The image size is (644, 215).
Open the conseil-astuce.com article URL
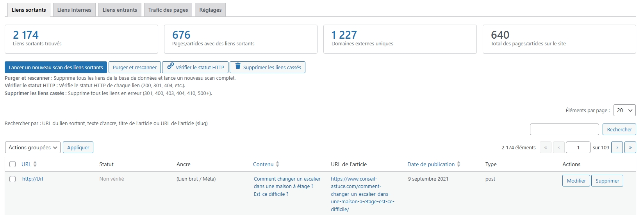(362, 194)
